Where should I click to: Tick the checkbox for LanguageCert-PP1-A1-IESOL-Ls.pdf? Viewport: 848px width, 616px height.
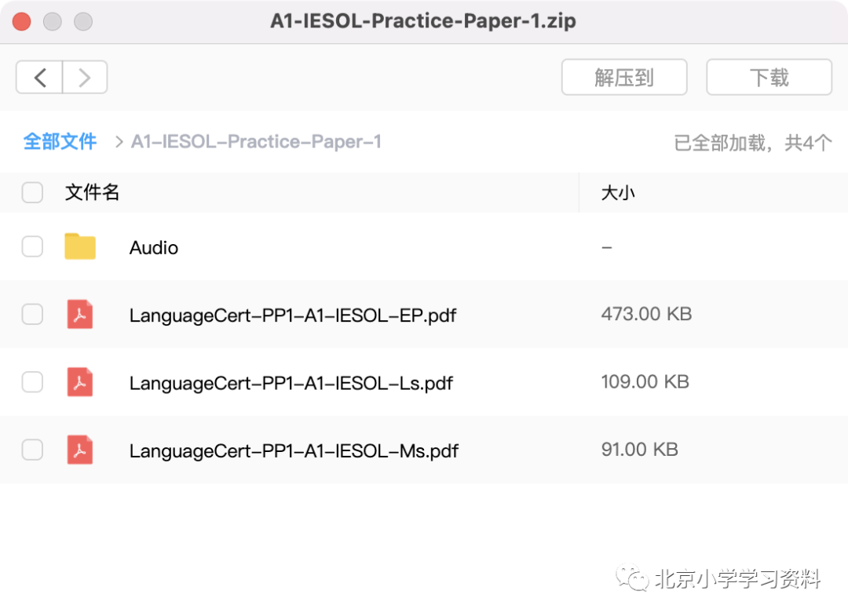pos(32,382)
